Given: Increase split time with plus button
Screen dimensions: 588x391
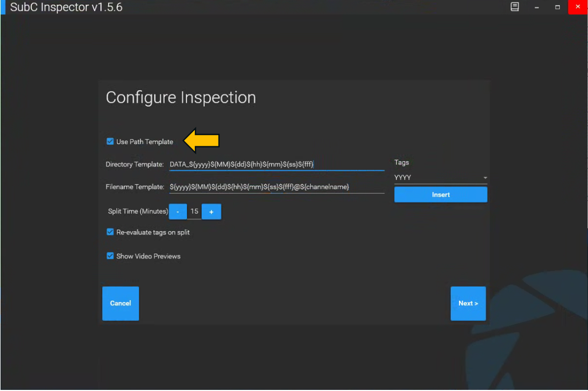Looking at the screenshot, I should click(x=211, y=212).
